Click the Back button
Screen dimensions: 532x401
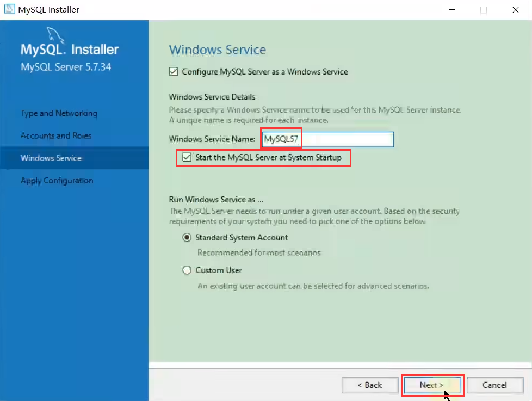point(370,385)
